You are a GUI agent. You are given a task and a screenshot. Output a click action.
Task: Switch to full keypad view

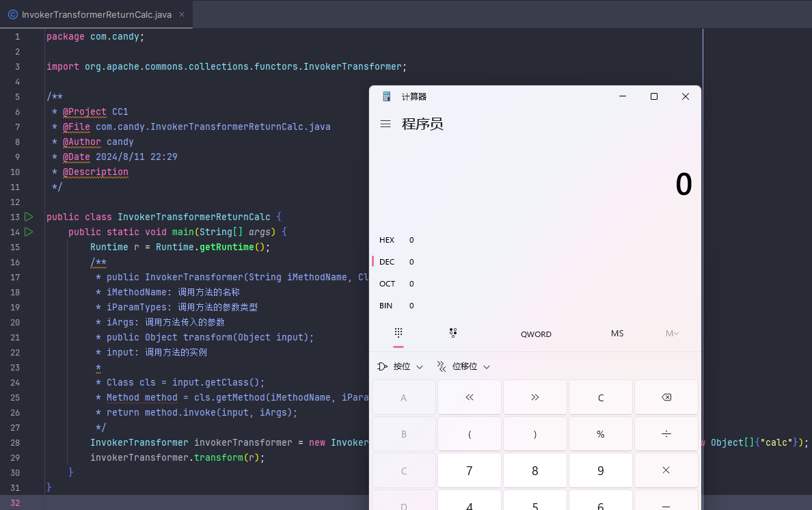click(x=398, y=333)
